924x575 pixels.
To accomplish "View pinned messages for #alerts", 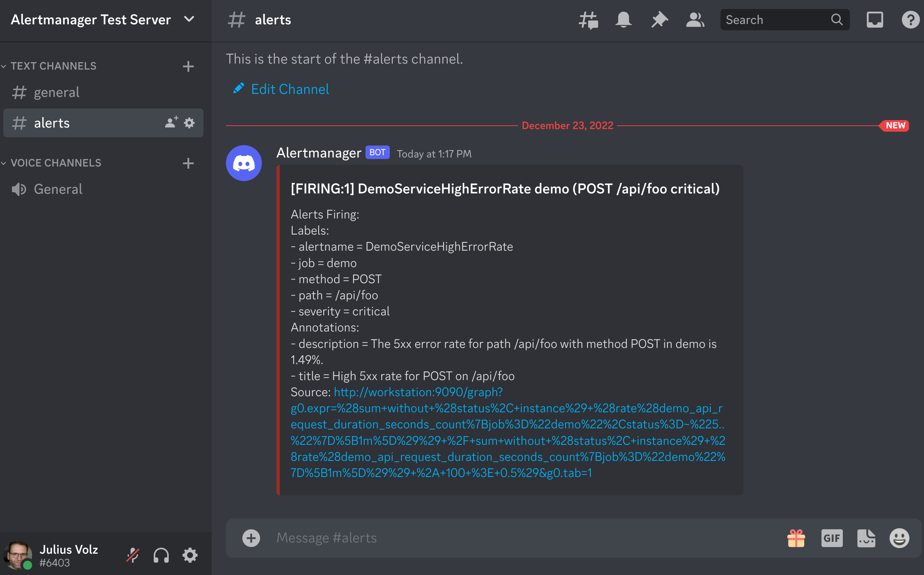I will [x=659, y=20].
